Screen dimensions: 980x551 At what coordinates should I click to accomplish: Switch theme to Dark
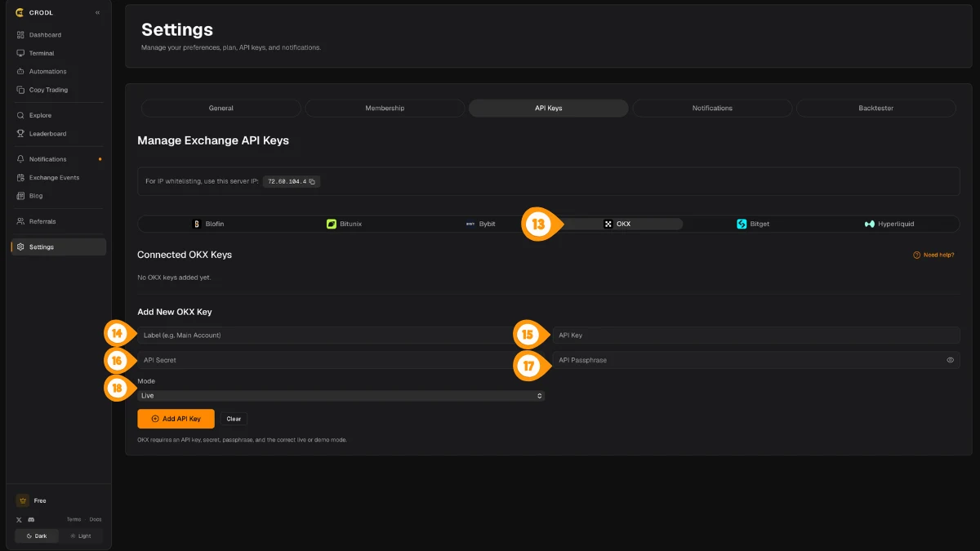coord(37,536)
